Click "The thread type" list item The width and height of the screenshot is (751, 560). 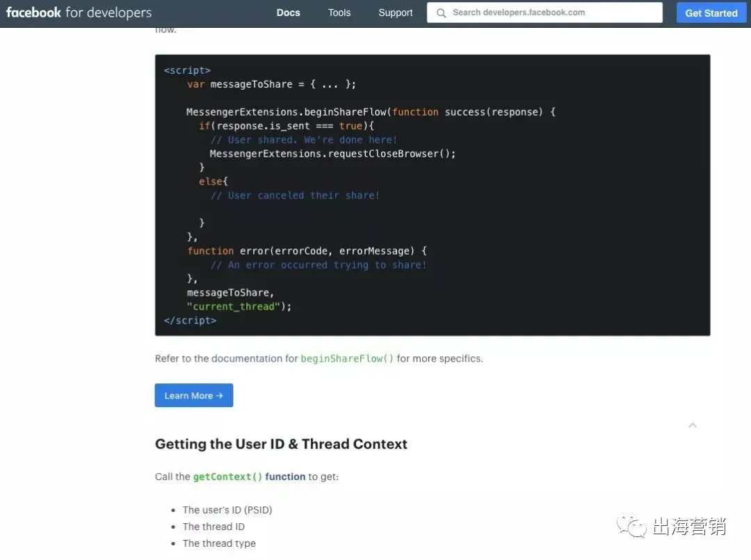point(219,543)
